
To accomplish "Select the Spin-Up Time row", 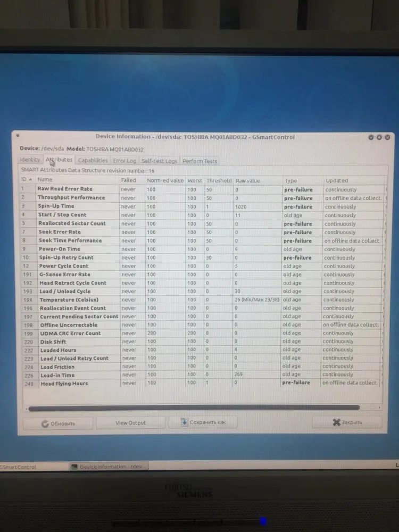I will [203, 206].
